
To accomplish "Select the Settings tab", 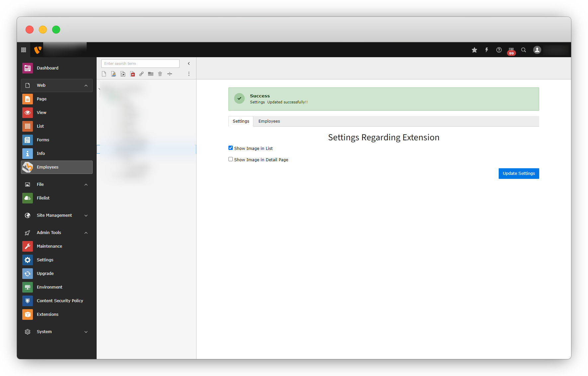I will point(241,121).
